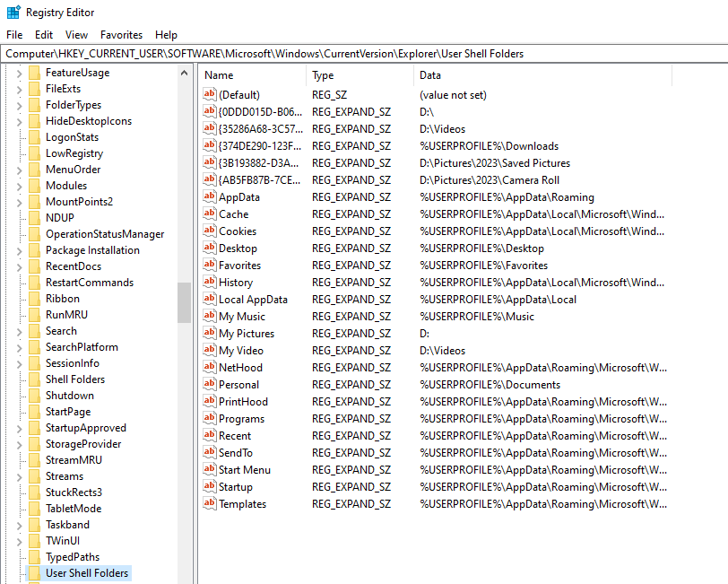Click the Cache value icon

210,214
